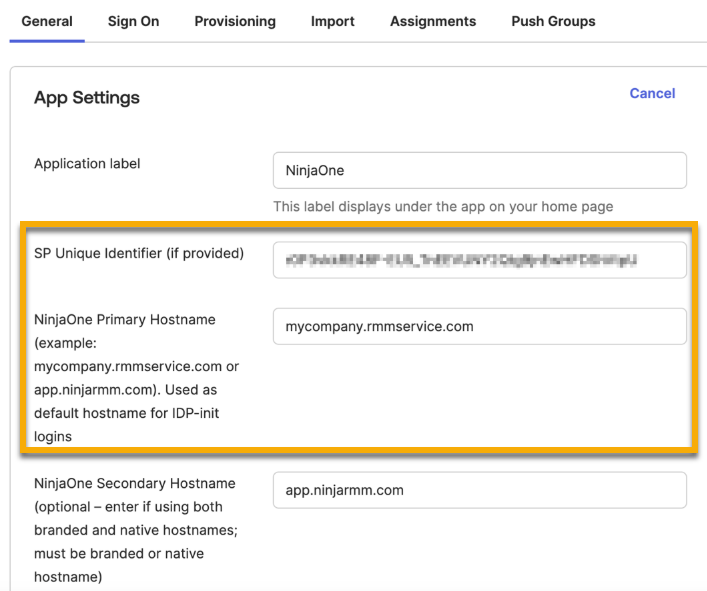Switch to the Push Groups tab
Image resolution: width=707 pixels, height=591 pixels.
pyautogui.click(x=553, y=21)
